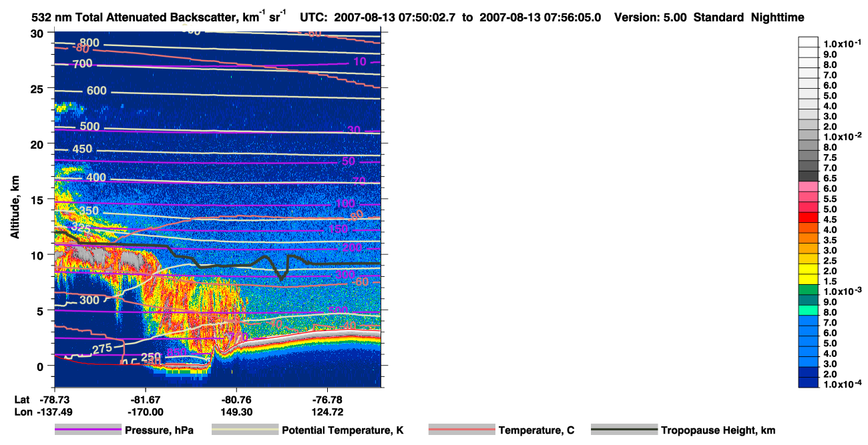
Task: Click the 'Pressure, hPa' legend entry
Action: point(159,430)
